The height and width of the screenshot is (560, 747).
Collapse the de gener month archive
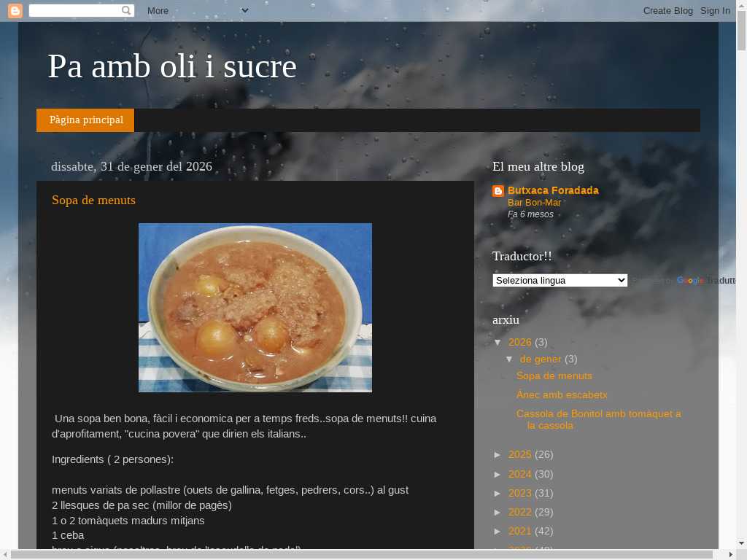[509, 359]
